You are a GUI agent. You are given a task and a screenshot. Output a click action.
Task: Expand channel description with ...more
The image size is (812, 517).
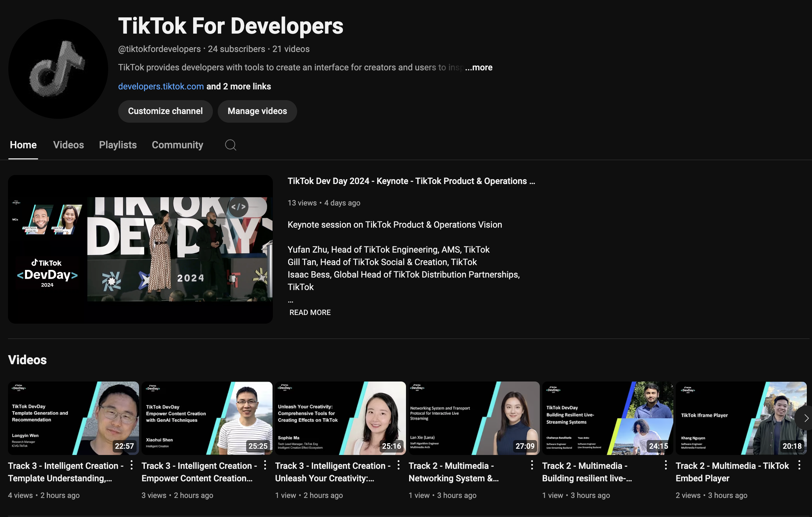point(479,68)
